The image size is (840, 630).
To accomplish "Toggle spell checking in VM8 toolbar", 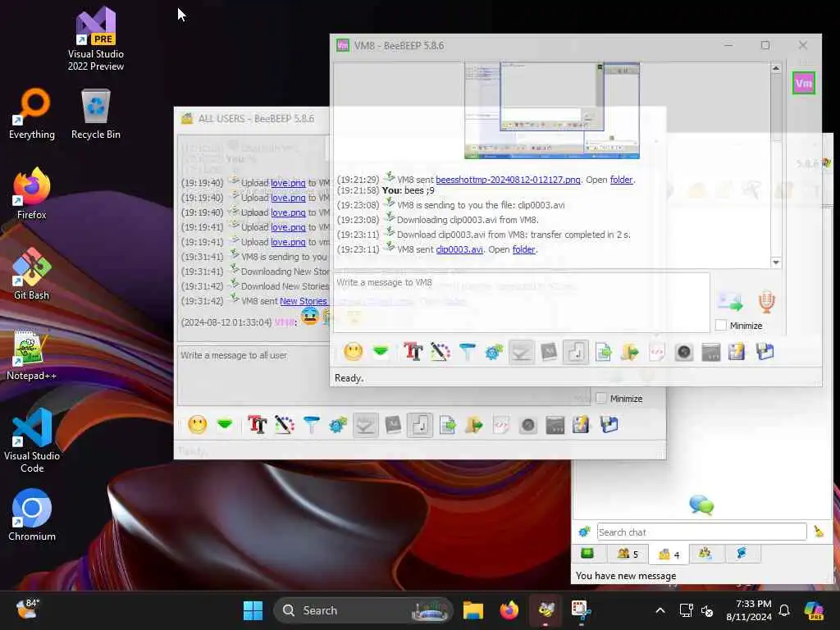I will point(521,352).
